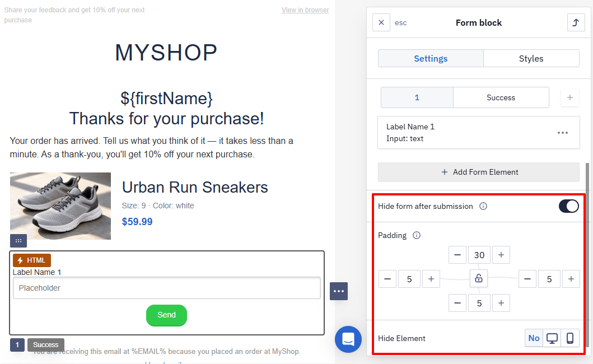
Task: Toggle Hide form after submission switch
Action: (x=569, y=206)
